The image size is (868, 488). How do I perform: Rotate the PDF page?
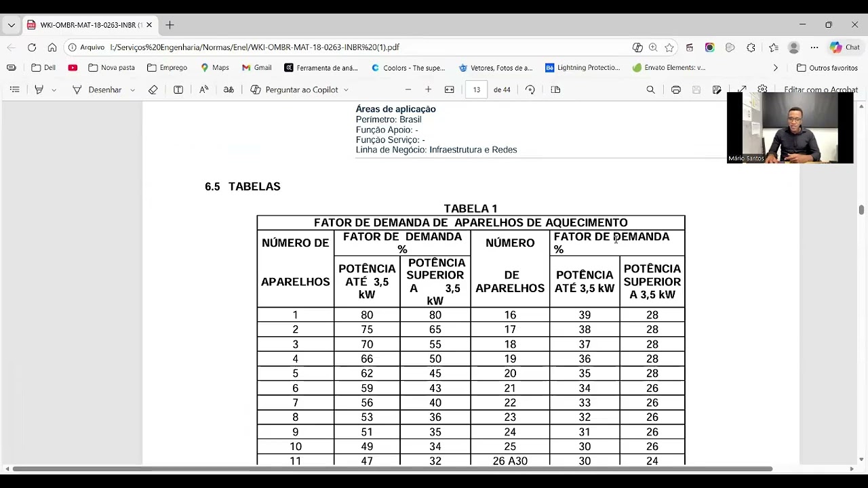(530, 89)
